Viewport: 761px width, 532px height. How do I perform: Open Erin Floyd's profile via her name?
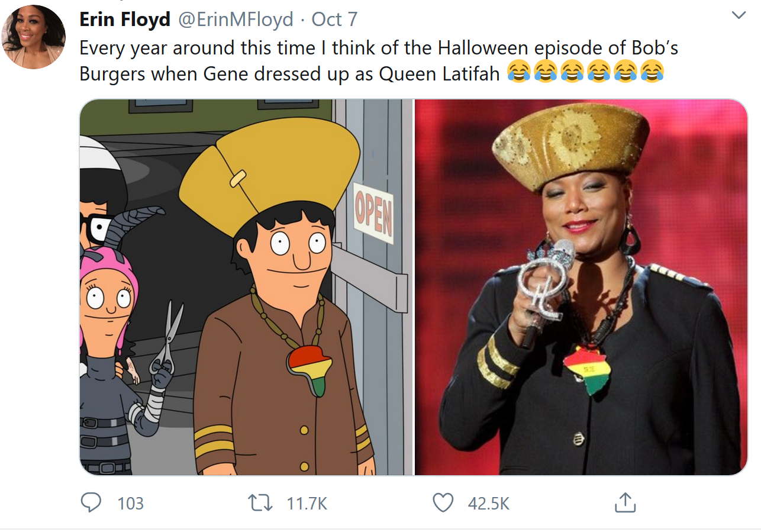coord(125,18)
